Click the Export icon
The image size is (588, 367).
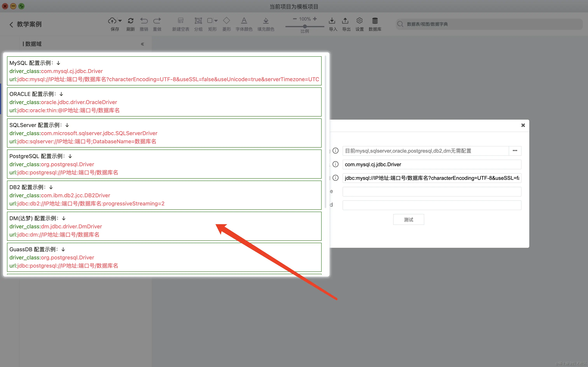[345, 21]
